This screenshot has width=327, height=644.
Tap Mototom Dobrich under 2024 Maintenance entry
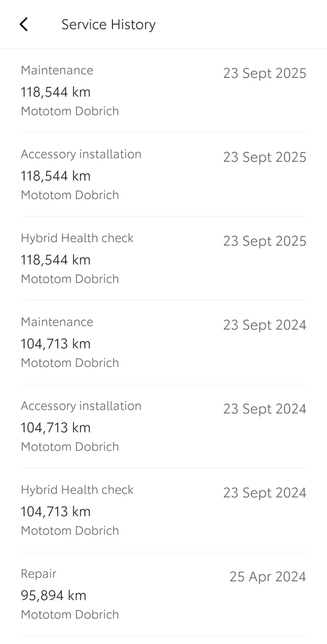pos(70,363)
